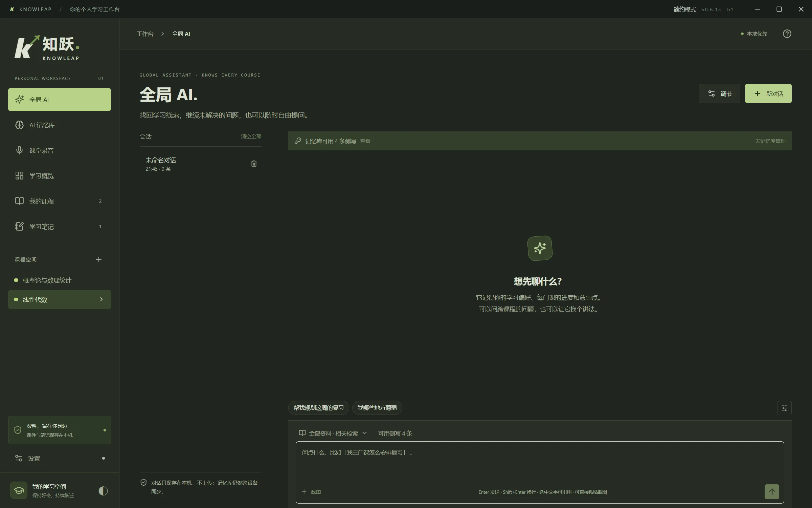
Task: Click the 截图 add screenshot plus icon
Action: coord(304,492)
